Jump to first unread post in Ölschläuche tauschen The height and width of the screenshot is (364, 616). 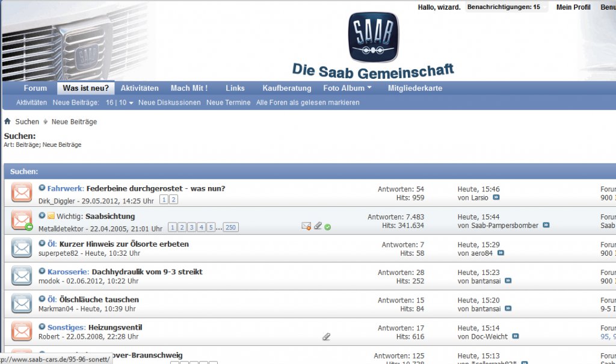[42, 299]
